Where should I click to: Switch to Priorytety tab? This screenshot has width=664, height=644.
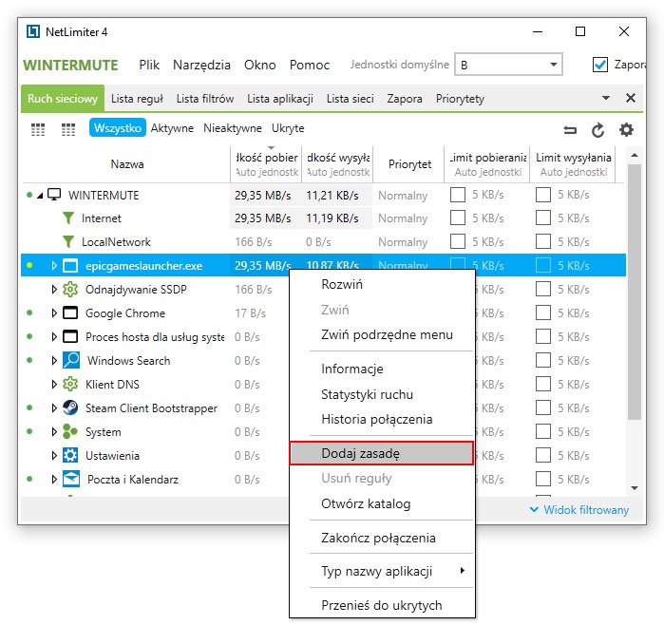pos(460,99)
